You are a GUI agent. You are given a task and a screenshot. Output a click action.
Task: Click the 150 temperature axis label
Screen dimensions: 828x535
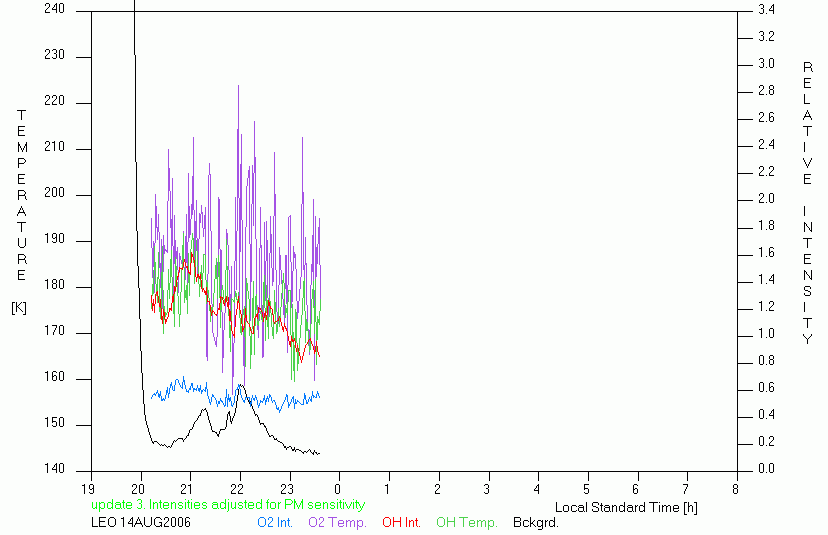[x=54, y=423]
